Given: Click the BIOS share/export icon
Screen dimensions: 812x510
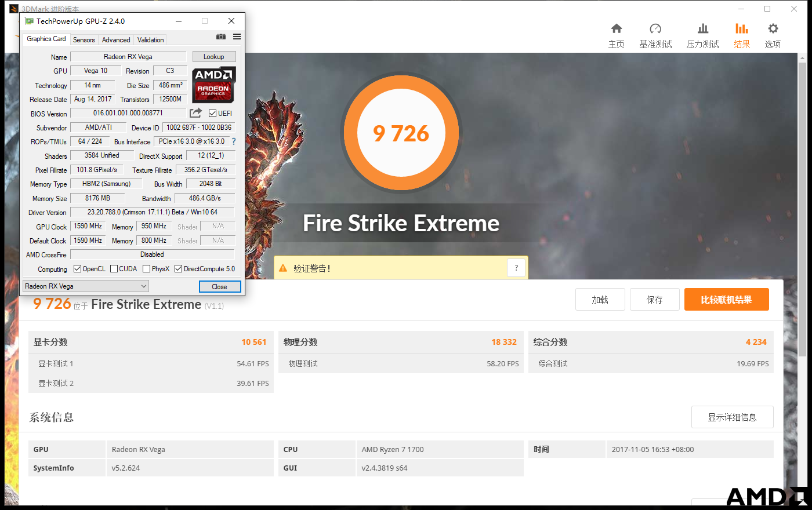Looking at the screenshot, I should click(x=196, y=113).
